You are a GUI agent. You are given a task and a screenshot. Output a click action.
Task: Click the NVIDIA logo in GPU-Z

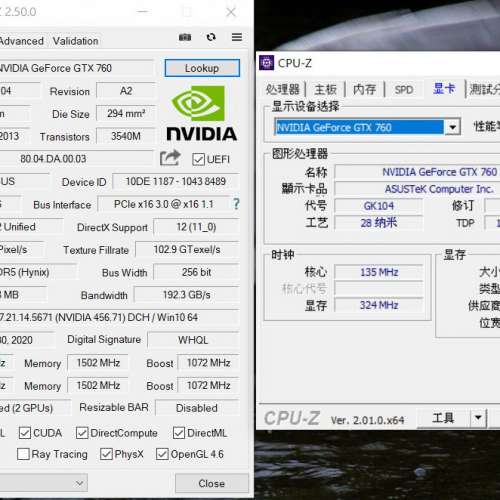coord(202,113)
